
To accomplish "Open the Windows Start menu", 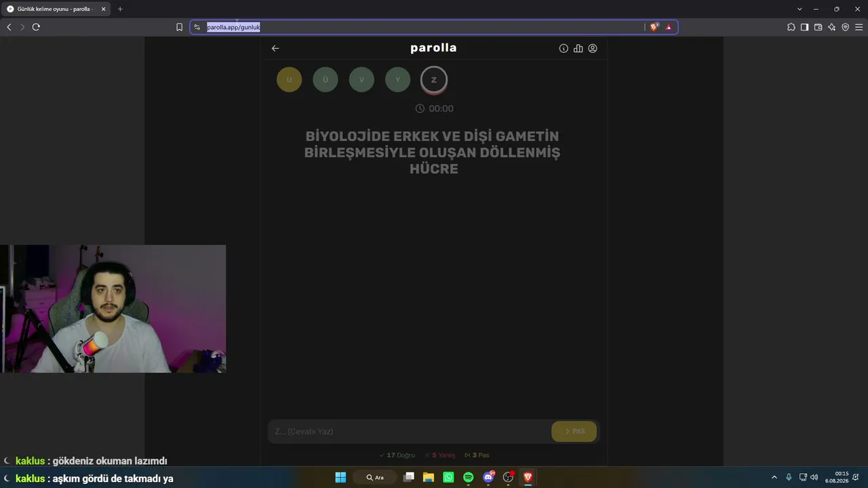I will coord(340,477).
